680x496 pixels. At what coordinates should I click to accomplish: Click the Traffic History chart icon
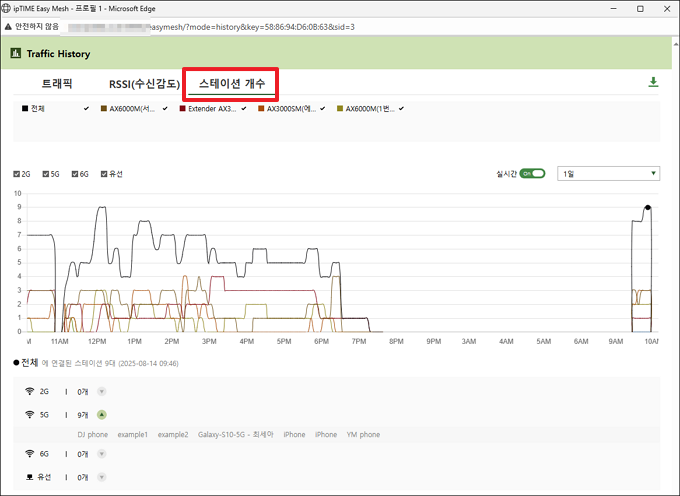(17, 54)
